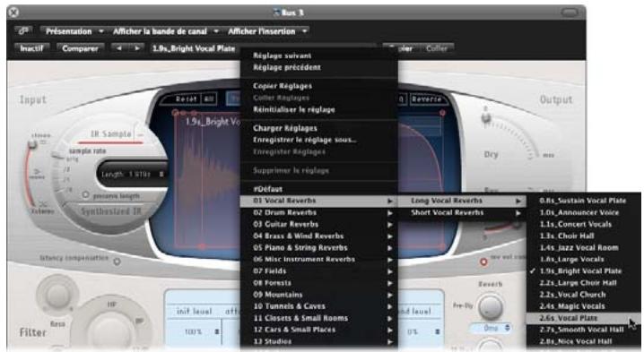The width and height of the screenshot is (644, 352).
Task: Open 08 Forests submenu
Action: pos(318,283)
